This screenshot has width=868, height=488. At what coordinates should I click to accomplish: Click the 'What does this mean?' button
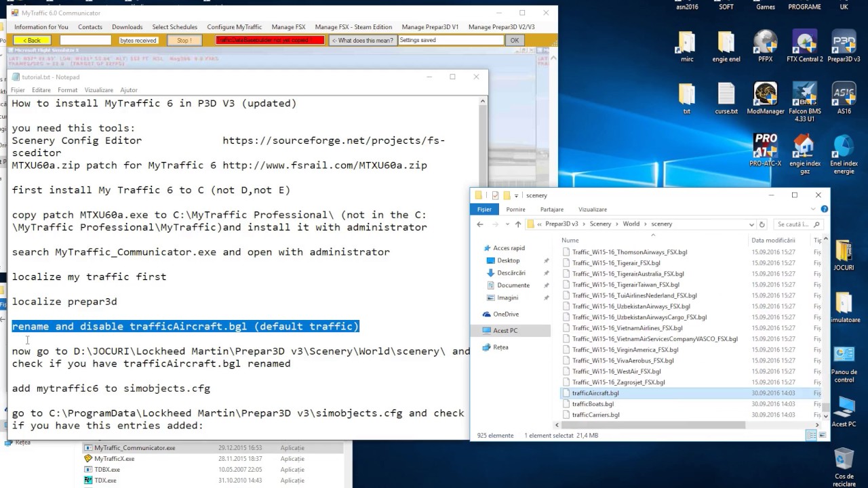(x=362, y=41)
